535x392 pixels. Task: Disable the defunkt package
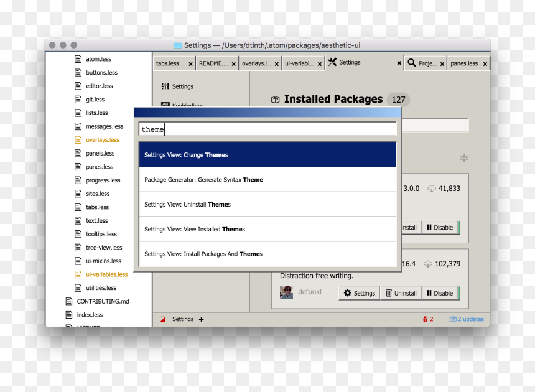[x=440, y=293]
